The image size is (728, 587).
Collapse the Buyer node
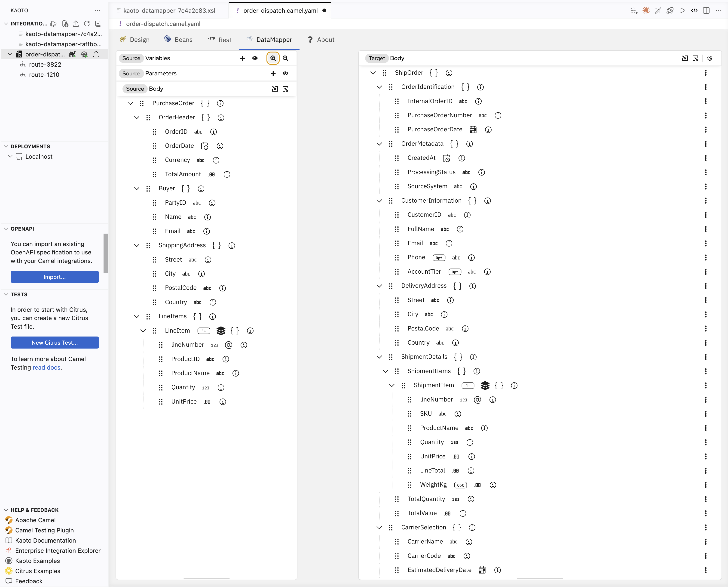pyautogui.click(x=137, y=188)
